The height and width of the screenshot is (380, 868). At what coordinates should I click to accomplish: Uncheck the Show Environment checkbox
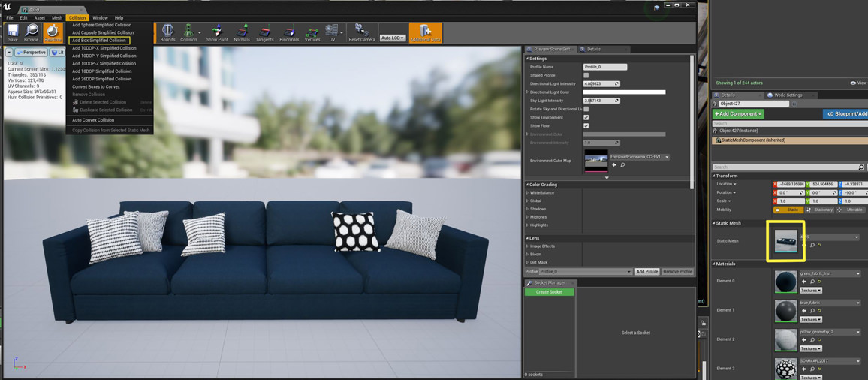pyautogui.click(x=586, y=117)
